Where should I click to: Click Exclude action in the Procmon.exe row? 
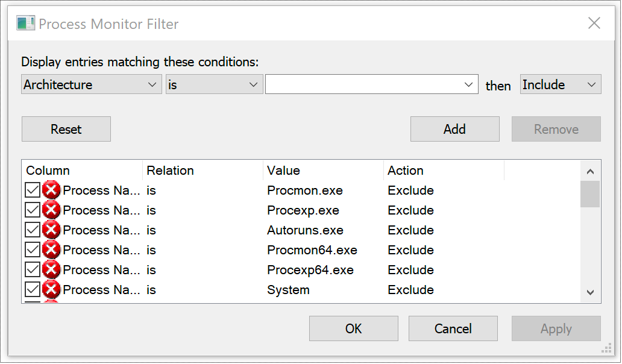coord(410,190)
